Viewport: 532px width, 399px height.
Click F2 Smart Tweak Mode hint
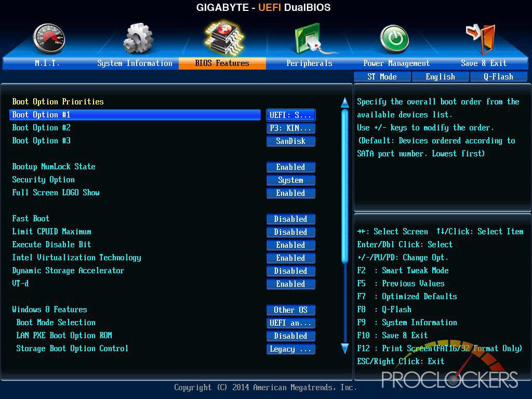click(x=403, y=270)
